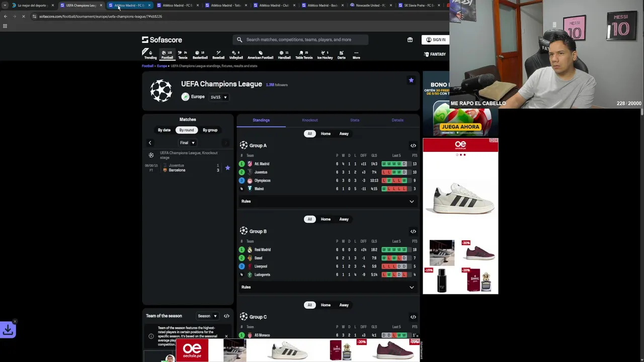The height and width of the screenshot is (362, 644).
Task: Click the previous round arrow in Matches
Action: coord(149,143)
